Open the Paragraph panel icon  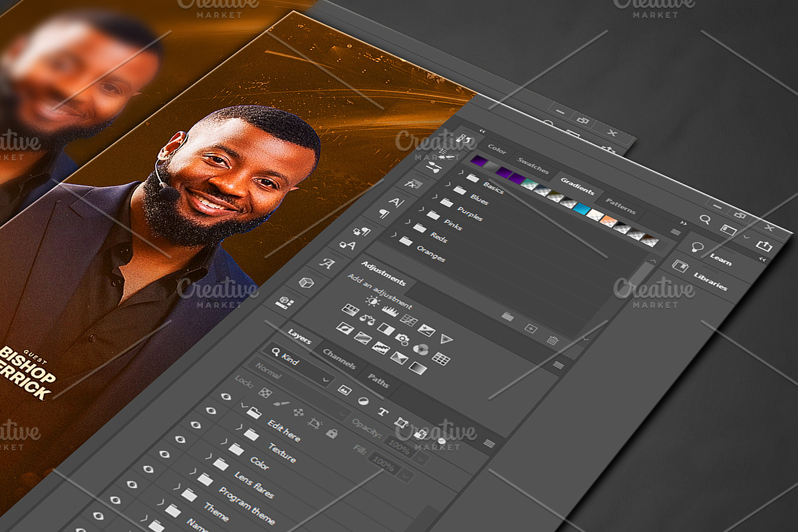coord(384,213)
